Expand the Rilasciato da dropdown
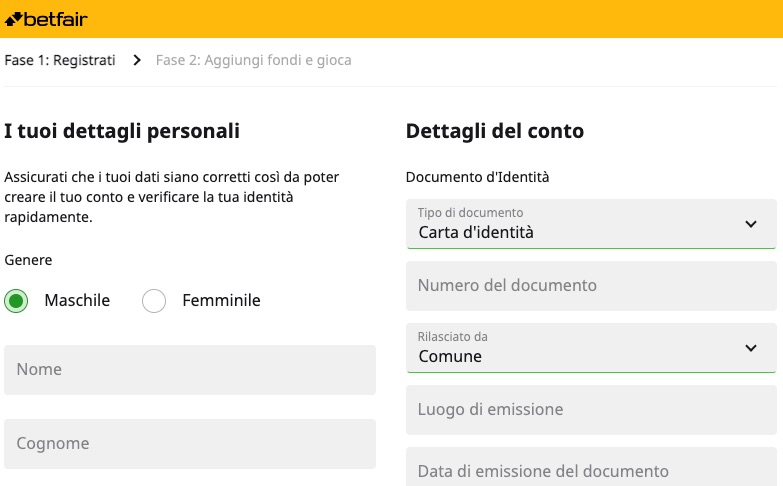The image size is (783, 486). 591,348
